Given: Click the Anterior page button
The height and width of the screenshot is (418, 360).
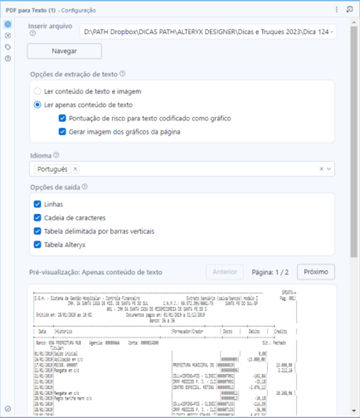Looking at the screenshot, I should 225,272.
